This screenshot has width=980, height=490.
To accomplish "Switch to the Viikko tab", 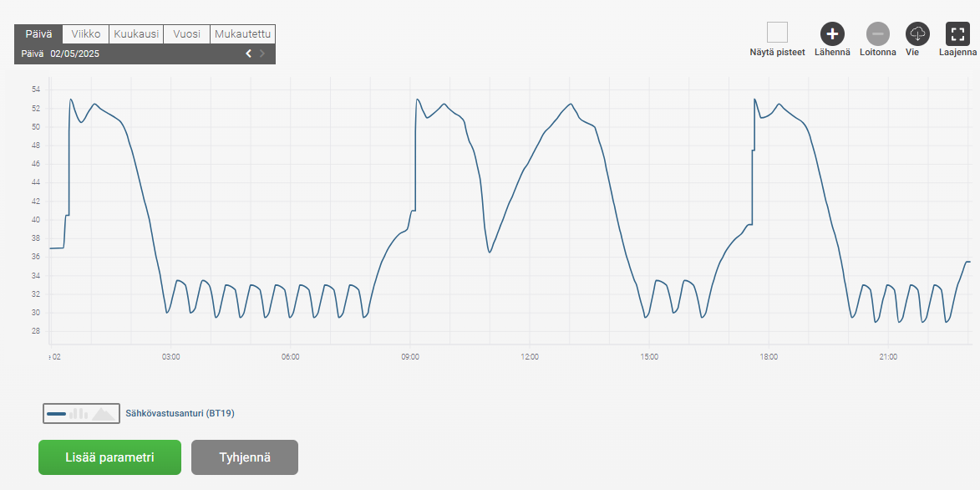I will [x=86, y=33].
